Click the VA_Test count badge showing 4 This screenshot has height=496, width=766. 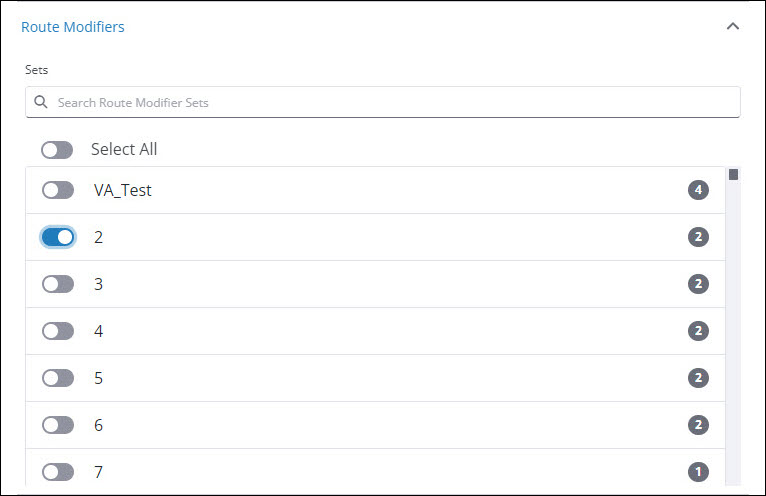[698, 190]
